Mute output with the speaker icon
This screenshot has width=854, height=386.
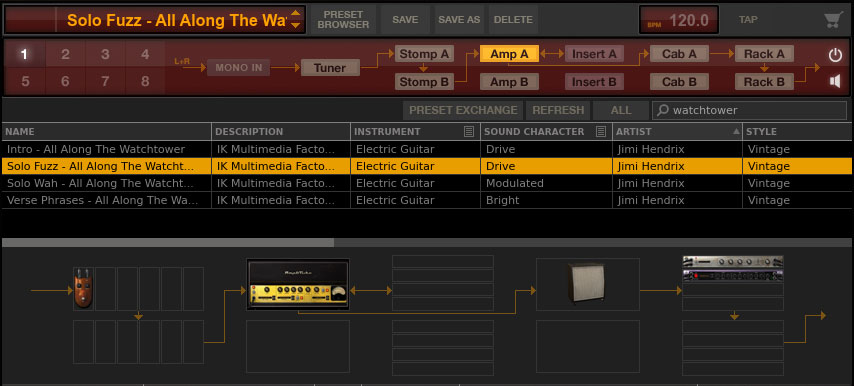(835, 82)
